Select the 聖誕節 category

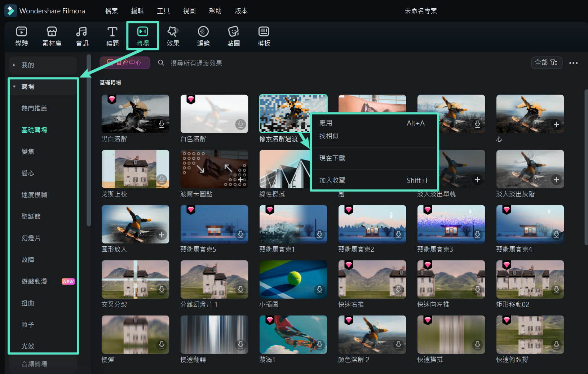tap(31, 216)
